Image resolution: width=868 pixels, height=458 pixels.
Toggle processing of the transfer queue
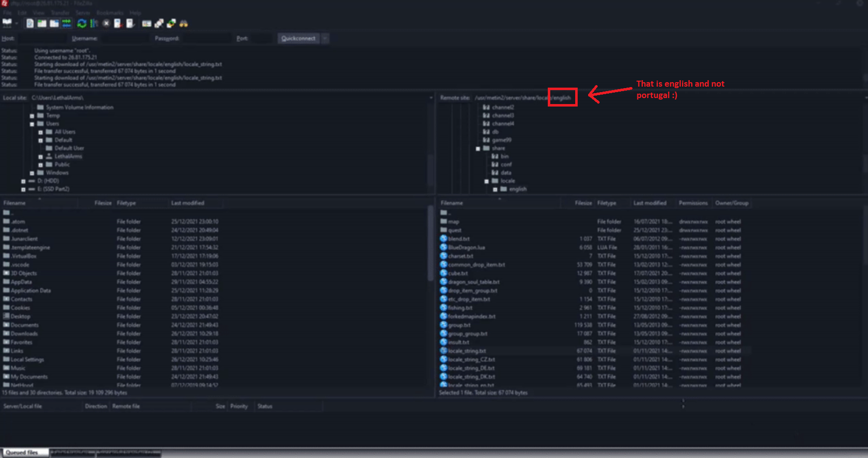tap(94, 23)
